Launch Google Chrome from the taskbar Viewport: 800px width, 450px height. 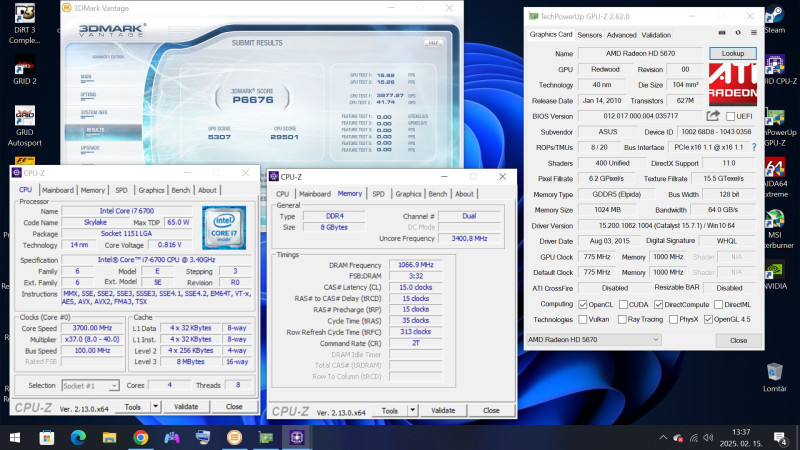[x=140, y=437]
